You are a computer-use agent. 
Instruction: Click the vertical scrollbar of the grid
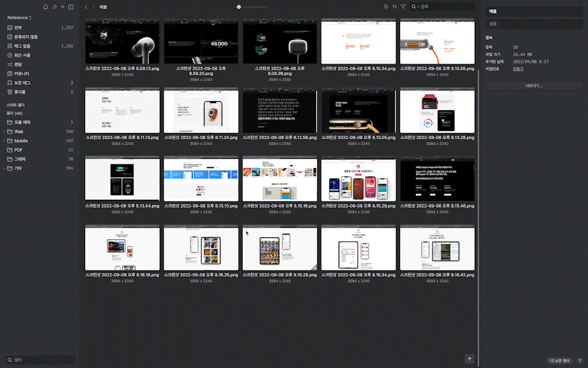click(478, 218)
